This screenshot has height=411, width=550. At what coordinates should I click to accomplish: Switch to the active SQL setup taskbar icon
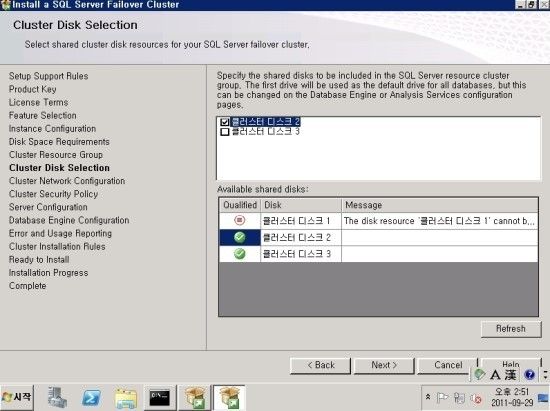pyautogui.click(x=229, y=398)
